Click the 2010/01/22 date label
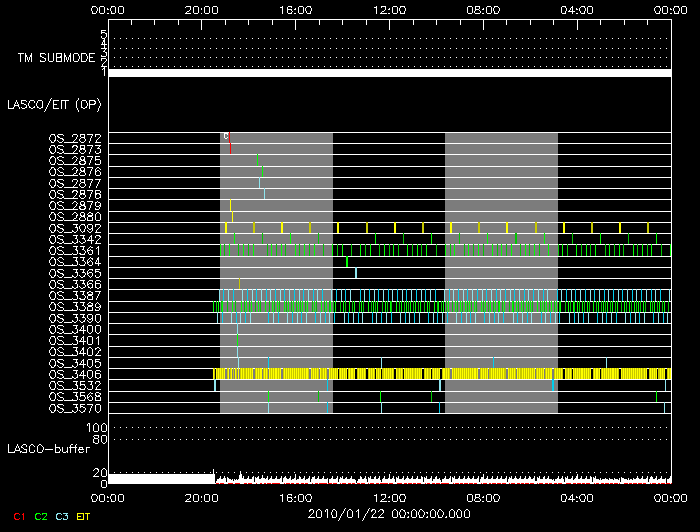 pyautogui.click(x=389, y=513)
